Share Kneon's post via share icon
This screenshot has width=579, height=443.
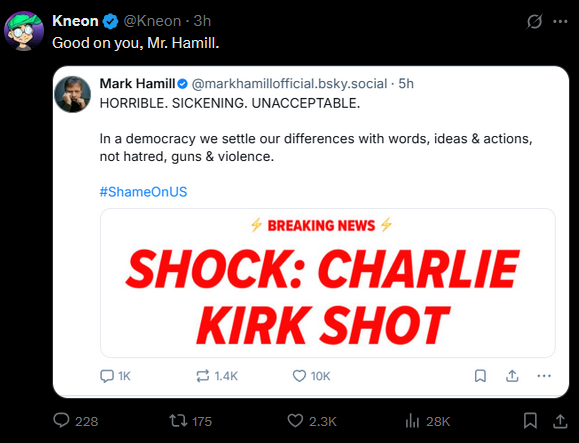point(560,421)
